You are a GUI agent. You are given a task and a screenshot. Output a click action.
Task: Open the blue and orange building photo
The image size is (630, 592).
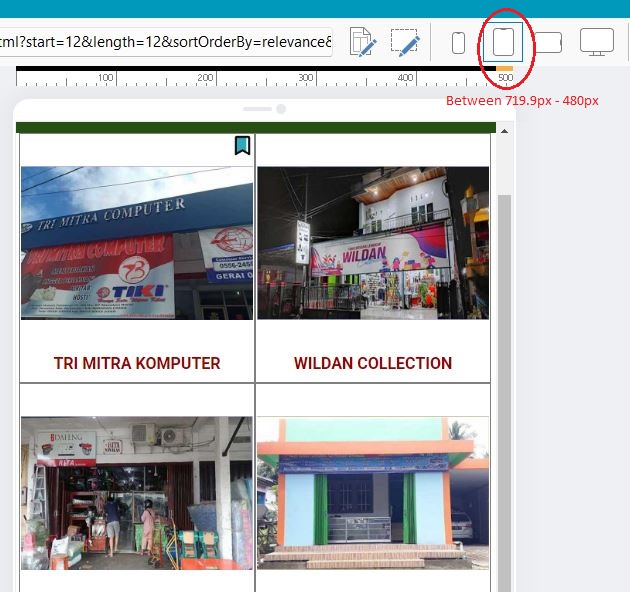[x=373, y=493]
